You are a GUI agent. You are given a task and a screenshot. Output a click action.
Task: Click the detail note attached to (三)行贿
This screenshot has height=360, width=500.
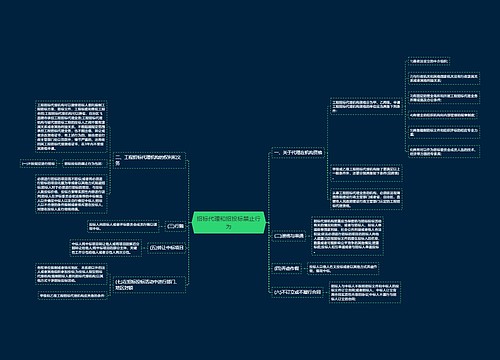coord(123,226)
